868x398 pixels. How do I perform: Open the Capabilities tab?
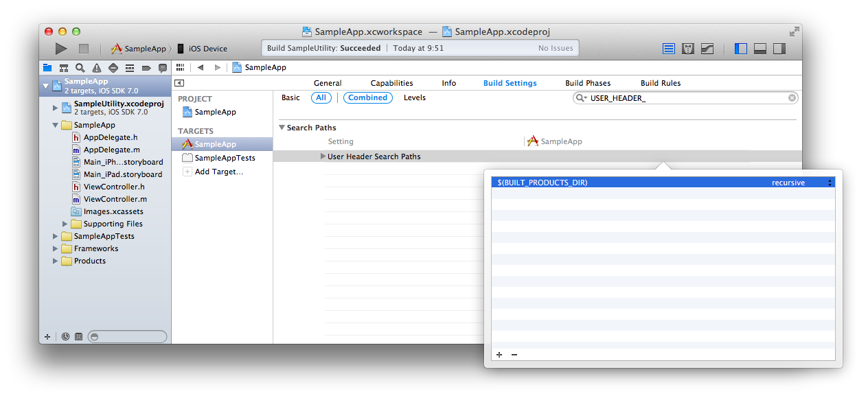(x=391, y=83)
